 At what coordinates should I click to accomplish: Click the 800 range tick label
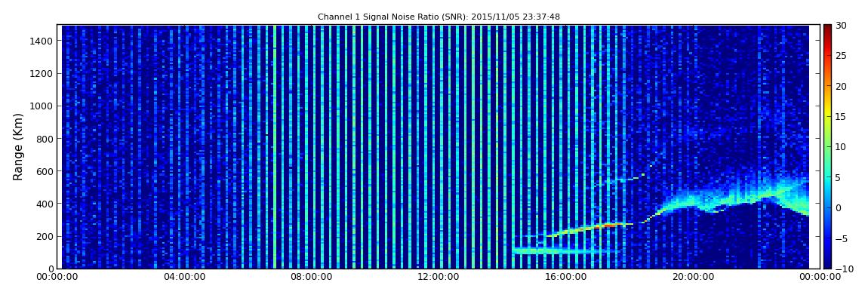[45, 139]
